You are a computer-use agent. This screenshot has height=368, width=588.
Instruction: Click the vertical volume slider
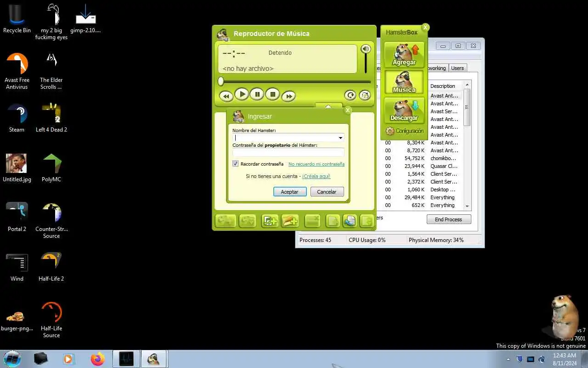[366, 64]
